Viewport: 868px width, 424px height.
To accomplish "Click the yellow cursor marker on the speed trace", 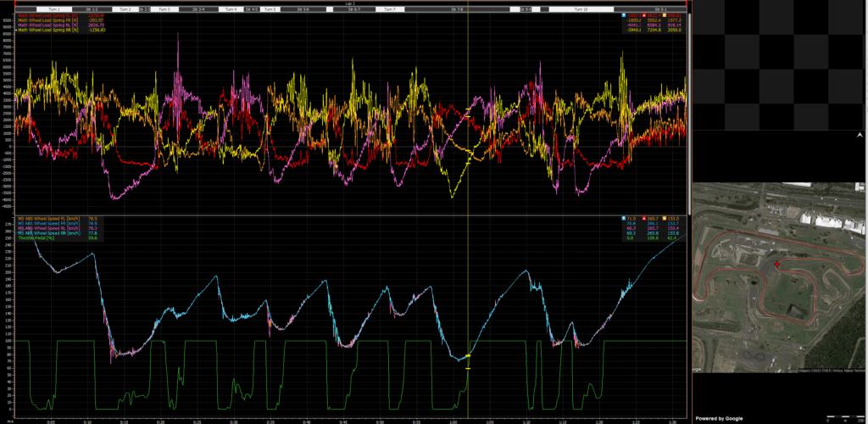I will pos(468,355).
